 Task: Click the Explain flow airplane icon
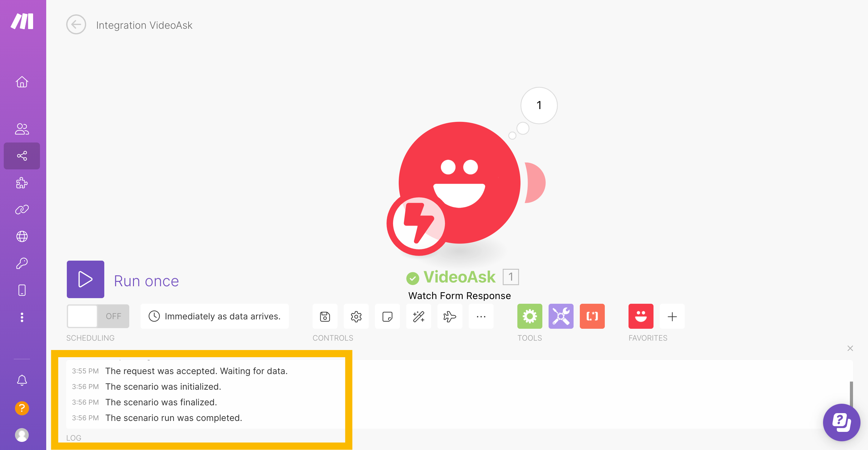(x=450, y=317)
